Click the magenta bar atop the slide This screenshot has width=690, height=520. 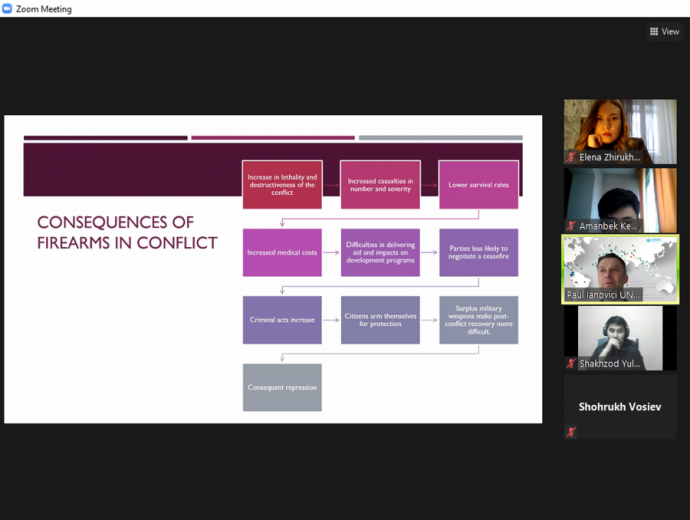pyautogui.click(x=272, y=138)
